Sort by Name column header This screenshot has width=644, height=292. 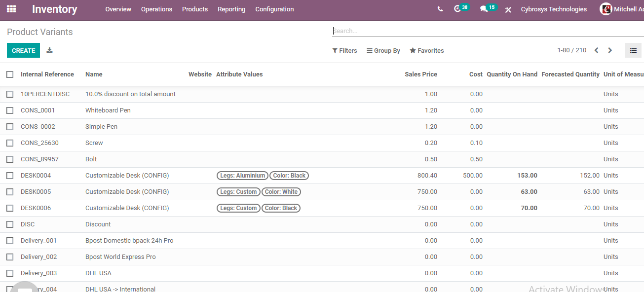coord(94,74)
